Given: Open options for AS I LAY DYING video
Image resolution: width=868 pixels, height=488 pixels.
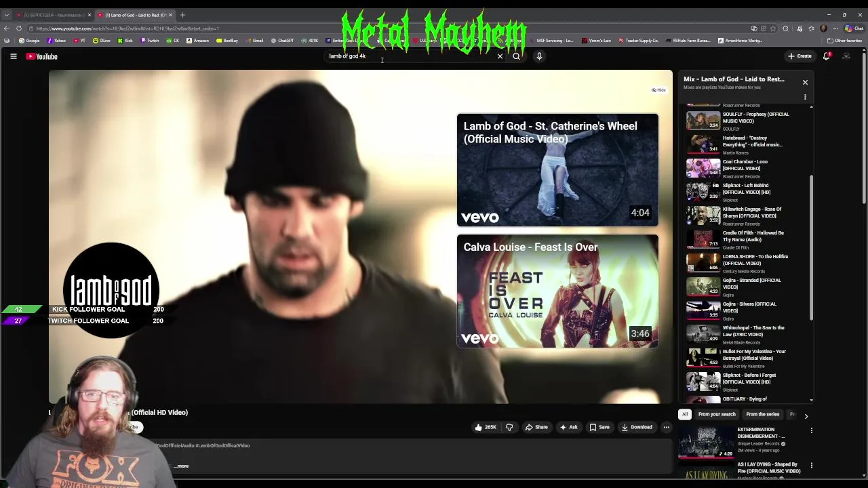Looking at the screenshot, I should [x=811, y=466].
